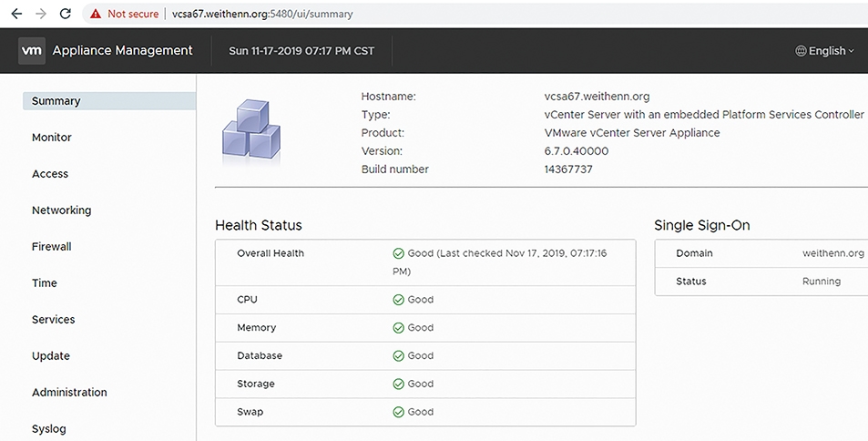Open the English language dropdown
The width and height of the screenshot is (868, 441).
point(825,51)
